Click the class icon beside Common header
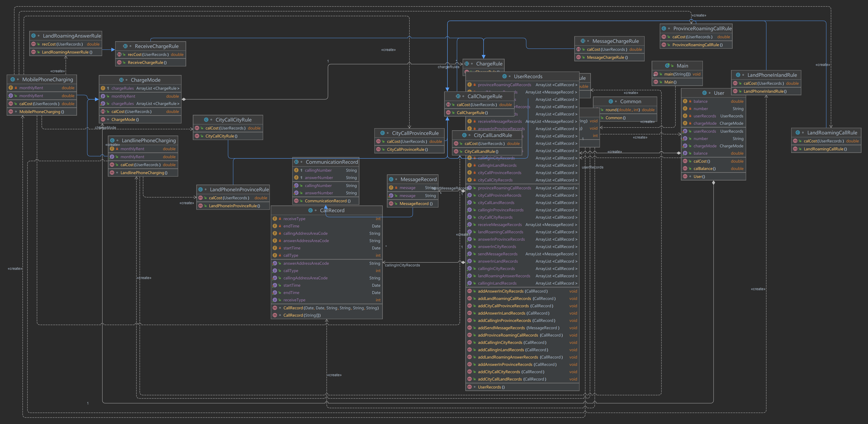868x424 pixels. point(611,101)
